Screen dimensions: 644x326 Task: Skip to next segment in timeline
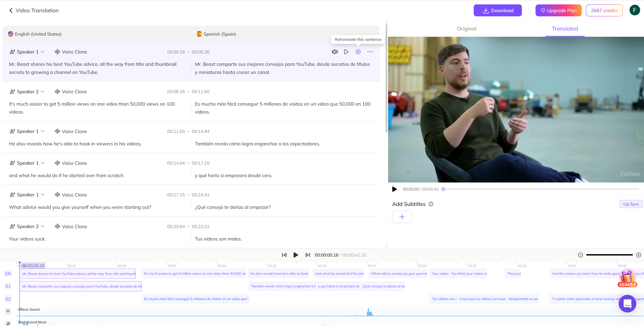point(308,255)
